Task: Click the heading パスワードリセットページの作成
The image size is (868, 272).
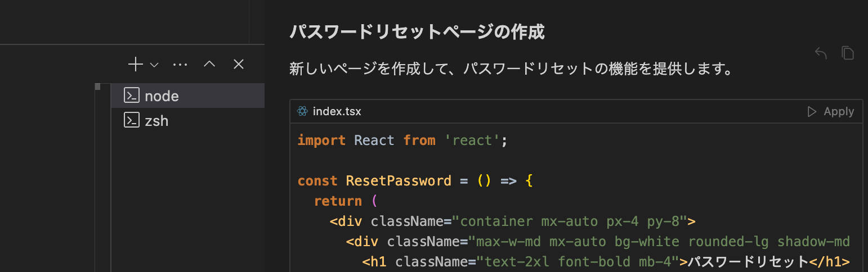Action: pos(417,32)
